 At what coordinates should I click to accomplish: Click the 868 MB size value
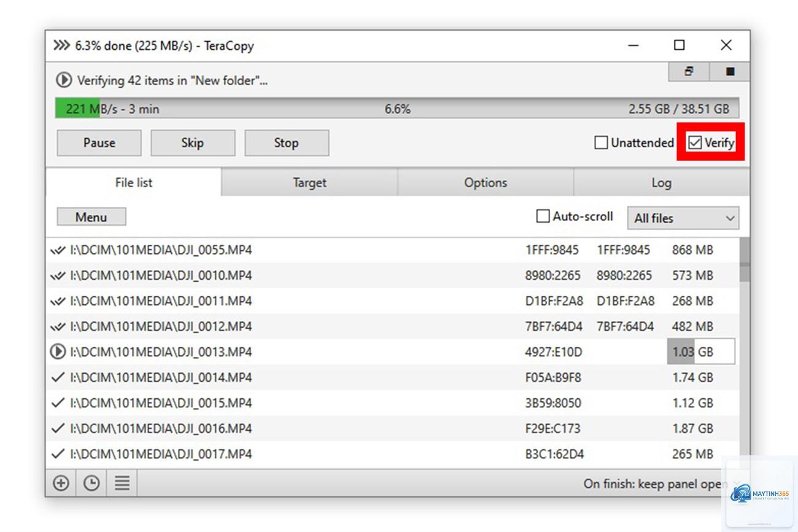tap(692, 250)
